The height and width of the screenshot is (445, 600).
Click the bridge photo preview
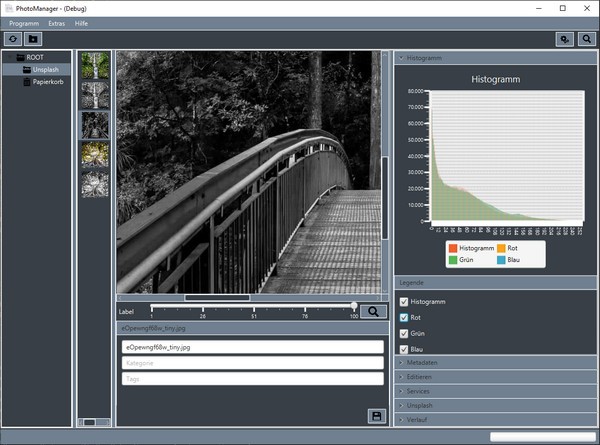(249, 172)
